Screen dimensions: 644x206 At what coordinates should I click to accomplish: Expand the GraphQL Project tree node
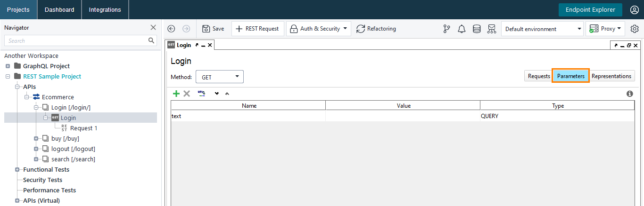(8, 66)
